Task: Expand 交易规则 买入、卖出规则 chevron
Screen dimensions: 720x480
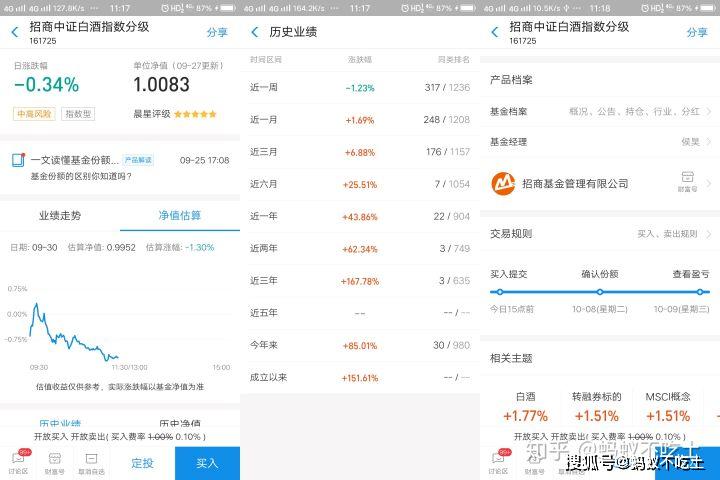Action: [709, 234]
